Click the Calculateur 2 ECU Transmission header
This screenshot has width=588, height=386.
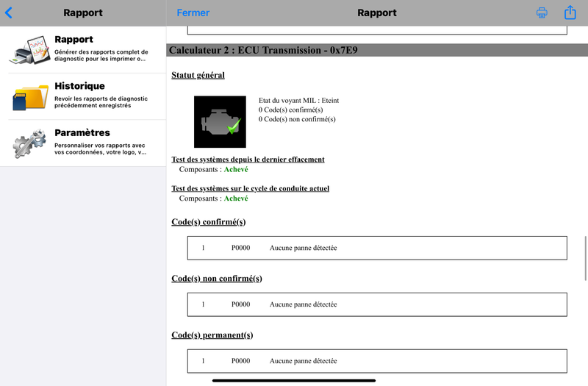click(x=263, y=50)
